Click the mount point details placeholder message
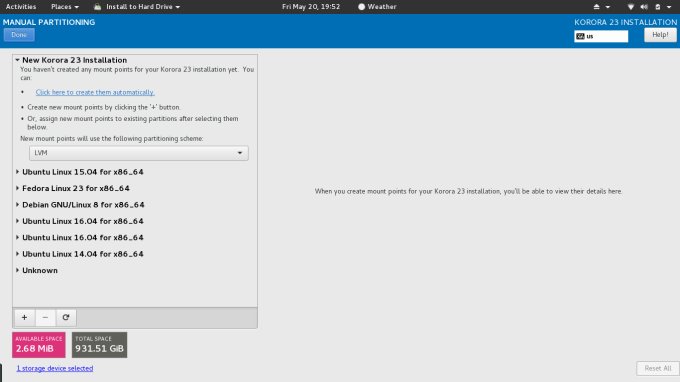Viewport: 680px width, 382px height. [x=468, y=191]
